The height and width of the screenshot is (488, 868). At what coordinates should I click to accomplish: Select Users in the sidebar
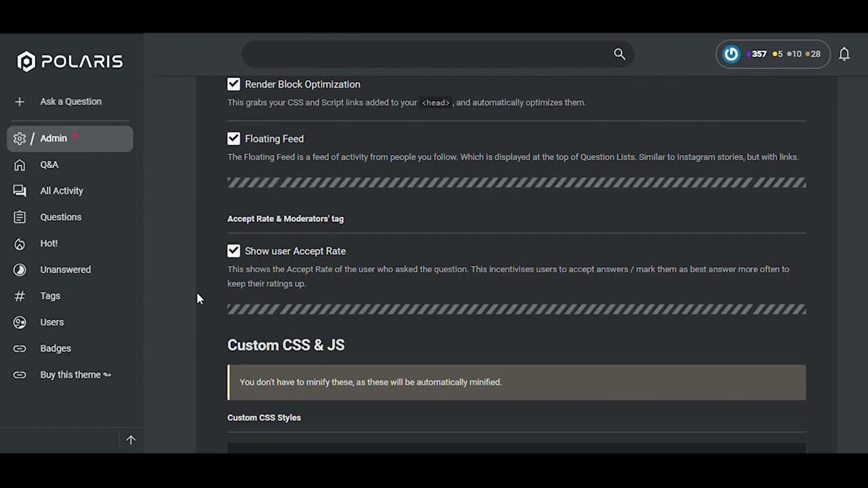pyautogui.click(x=52, y=322)
